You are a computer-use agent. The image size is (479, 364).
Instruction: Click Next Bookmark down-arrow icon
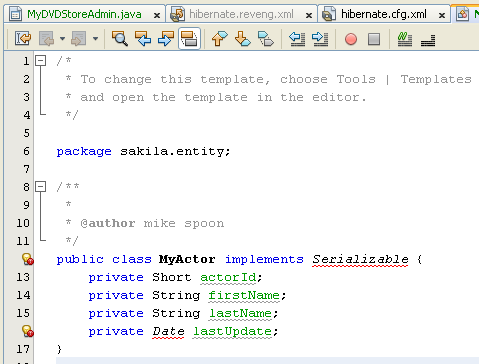click(243, 39)
